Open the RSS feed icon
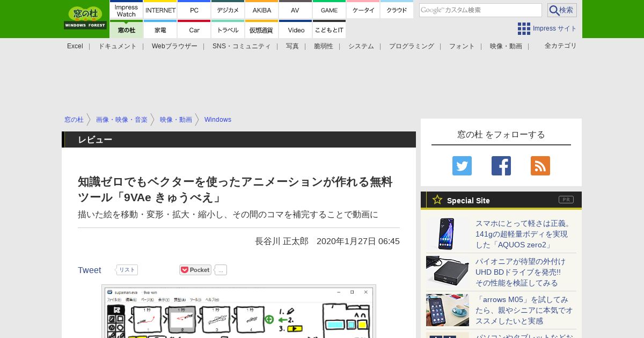Viewport: 644px width, 338px height. pyautogui.click(x=540, y=166)
